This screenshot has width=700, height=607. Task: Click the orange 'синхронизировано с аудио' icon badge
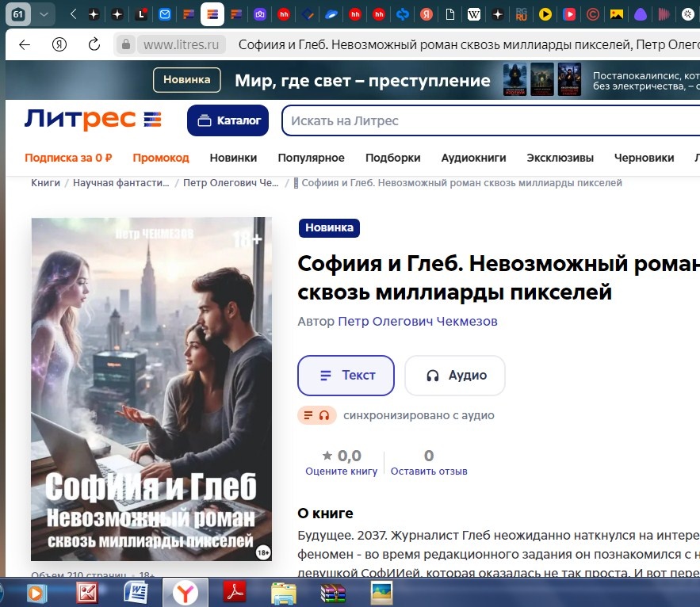click(317, 415)
